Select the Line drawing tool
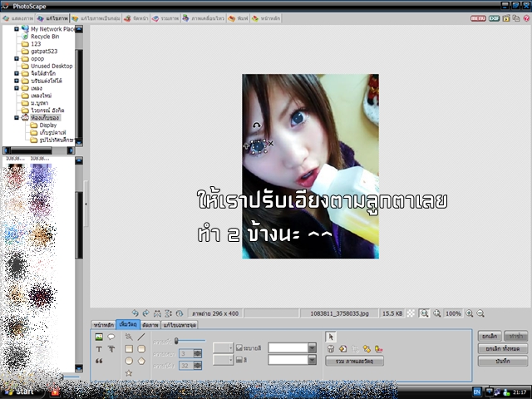 click(141, 337)
